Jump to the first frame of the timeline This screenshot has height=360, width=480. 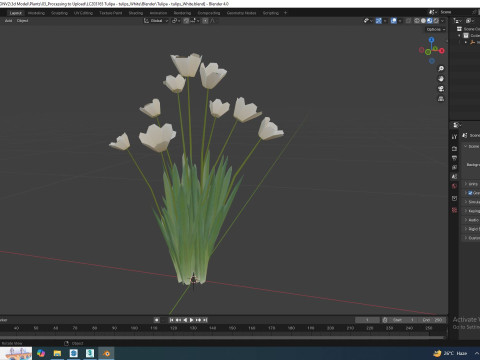(171, 320)
